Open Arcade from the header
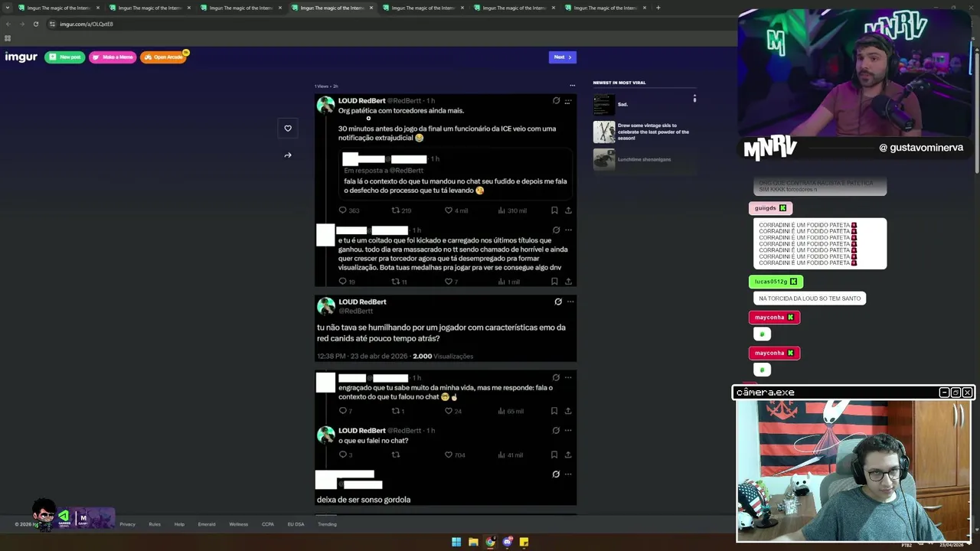The height and width of the screenshot is (551, 980). pyautogui.click(x=163, y=57)
